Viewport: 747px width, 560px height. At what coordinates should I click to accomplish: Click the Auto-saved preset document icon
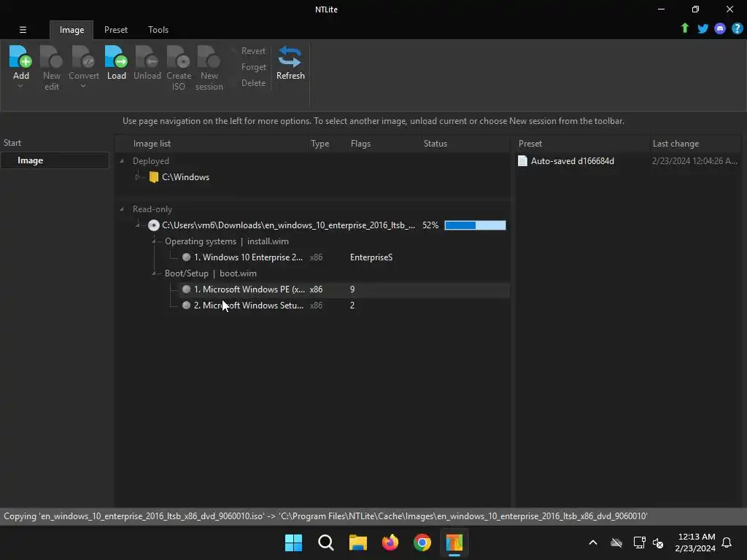522,161
